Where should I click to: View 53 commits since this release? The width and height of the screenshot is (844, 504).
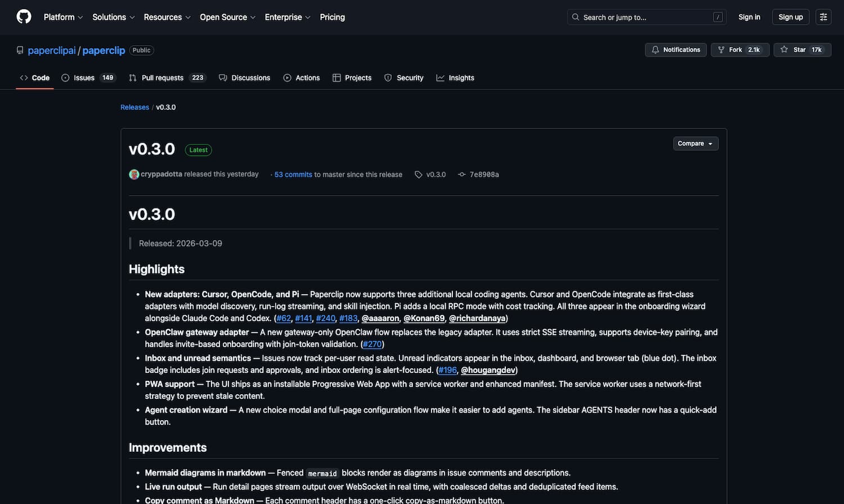click(293, 174)
